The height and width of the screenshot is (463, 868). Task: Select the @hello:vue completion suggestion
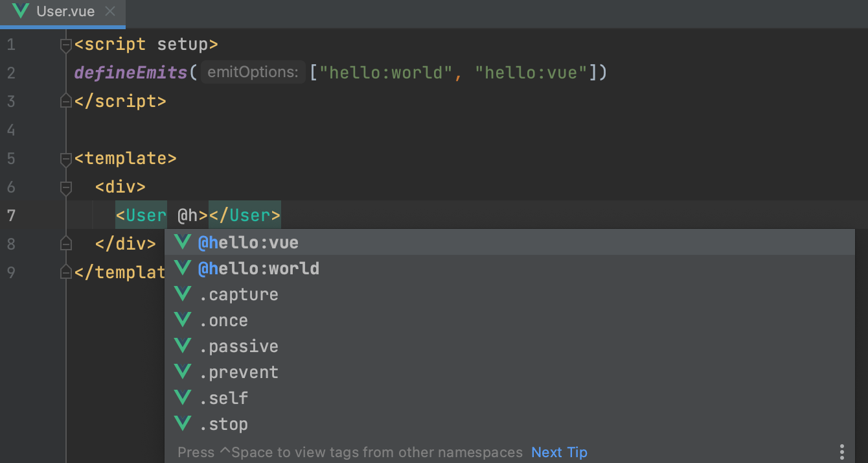(248, 243)
